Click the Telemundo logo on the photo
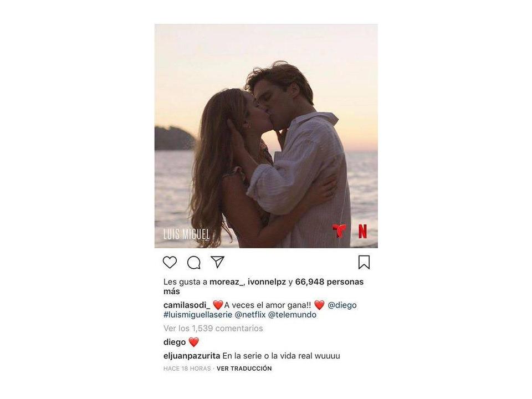This screenshot has width=532, height=399. (x=339, y=231)
